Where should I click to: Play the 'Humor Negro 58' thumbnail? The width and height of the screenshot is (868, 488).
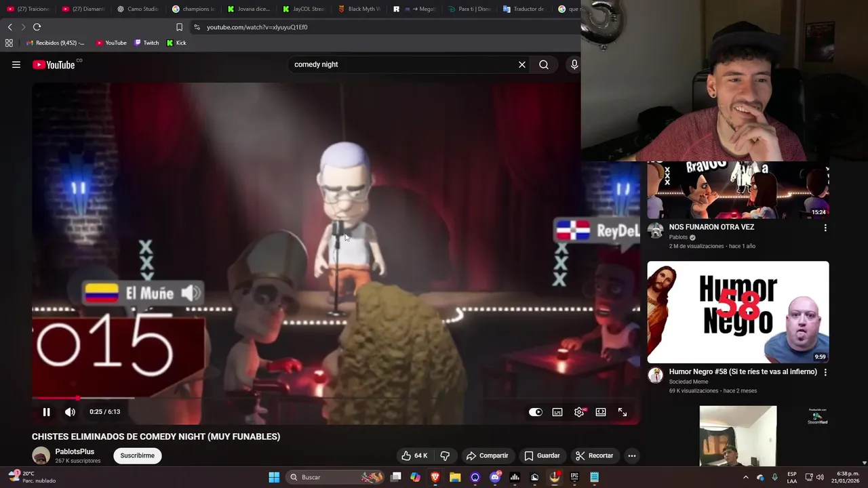(x=738, y=312)
